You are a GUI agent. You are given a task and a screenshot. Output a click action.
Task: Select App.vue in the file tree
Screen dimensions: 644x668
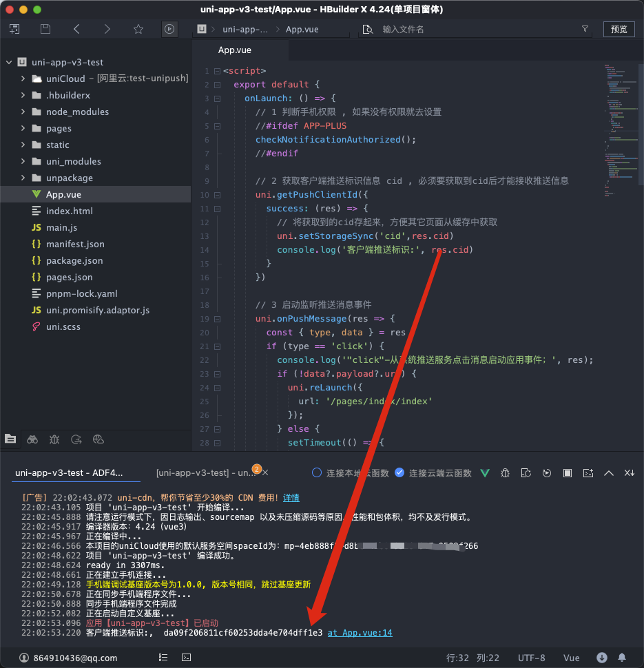click(x=96, y=194)
